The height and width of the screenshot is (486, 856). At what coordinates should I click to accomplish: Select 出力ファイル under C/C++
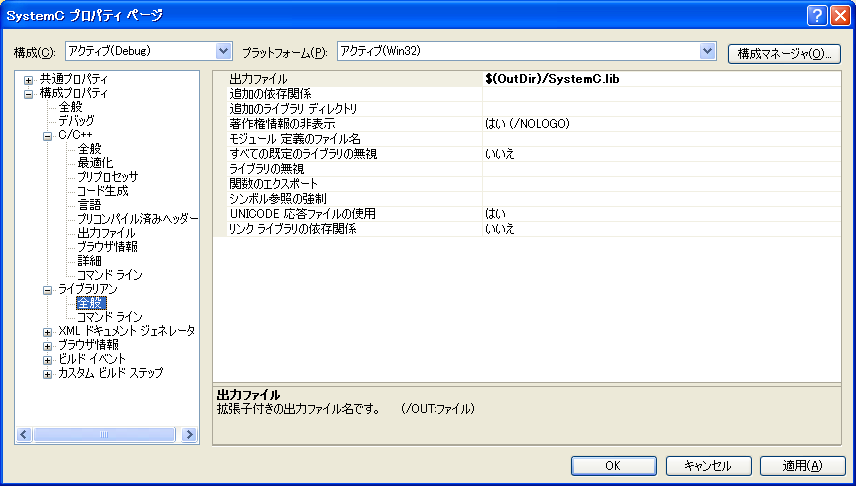pyautogui.click(x=106, y=233)
